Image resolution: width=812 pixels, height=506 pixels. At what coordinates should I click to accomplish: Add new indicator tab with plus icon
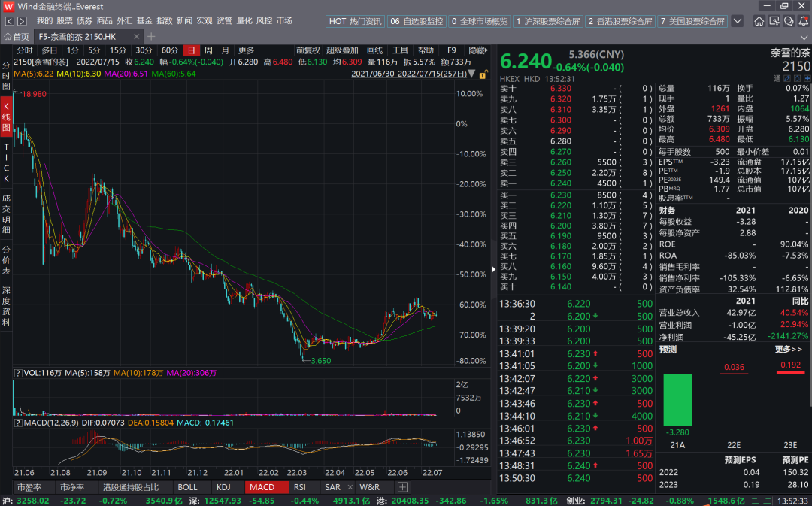[403, 487]
